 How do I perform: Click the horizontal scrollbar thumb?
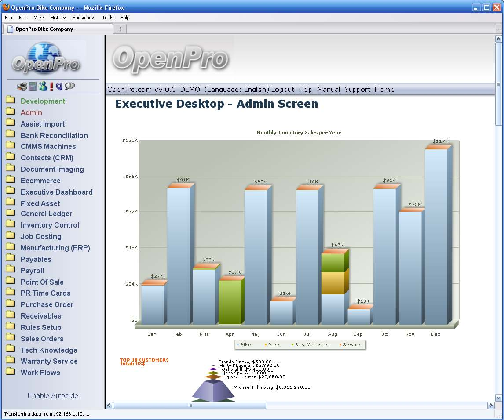pyautogui.click(x=190, y=406)
